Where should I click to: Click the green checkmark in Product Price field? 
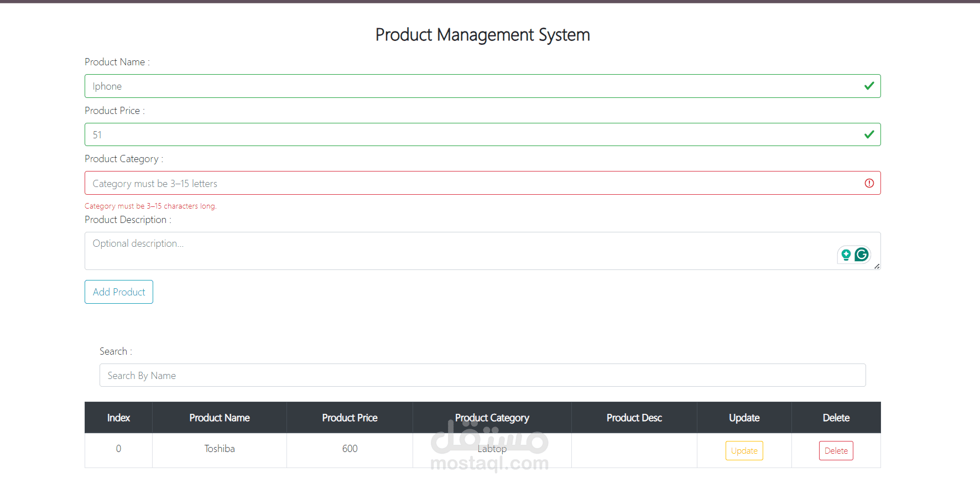tap(869, 134)
